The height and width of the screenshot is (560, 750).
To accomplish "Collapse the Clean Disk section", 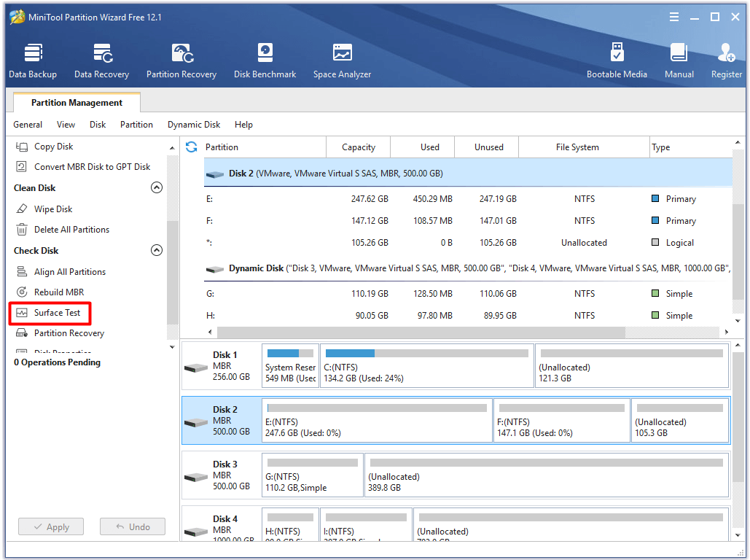I will 157,187.
